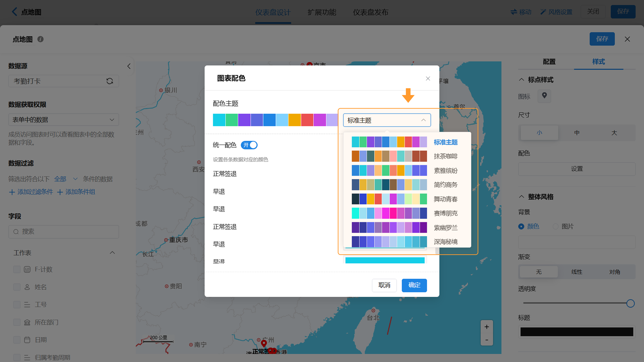Close the 图表配色 dialog
Screen dimensions: 644x362
[428, 79]
